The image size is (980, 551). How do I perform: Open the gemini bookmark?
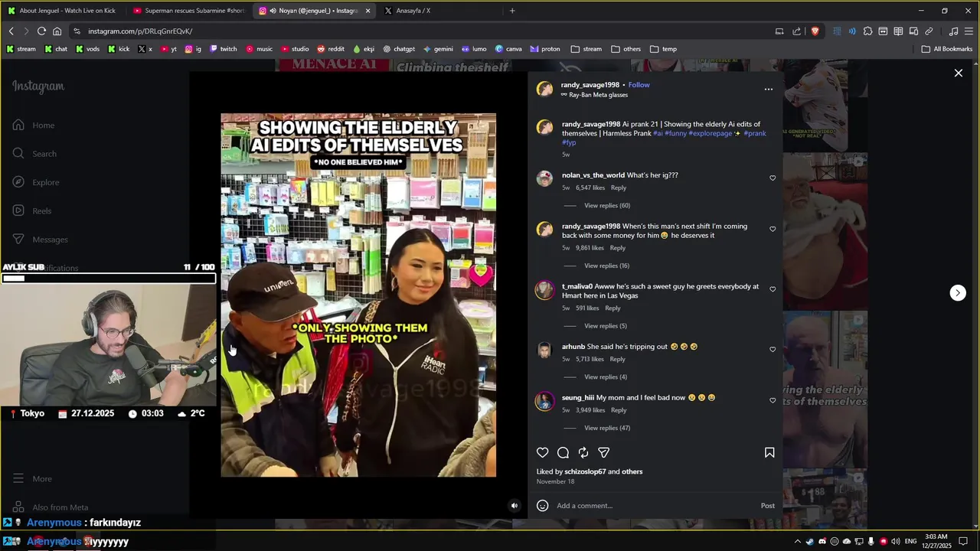[438, 49]
